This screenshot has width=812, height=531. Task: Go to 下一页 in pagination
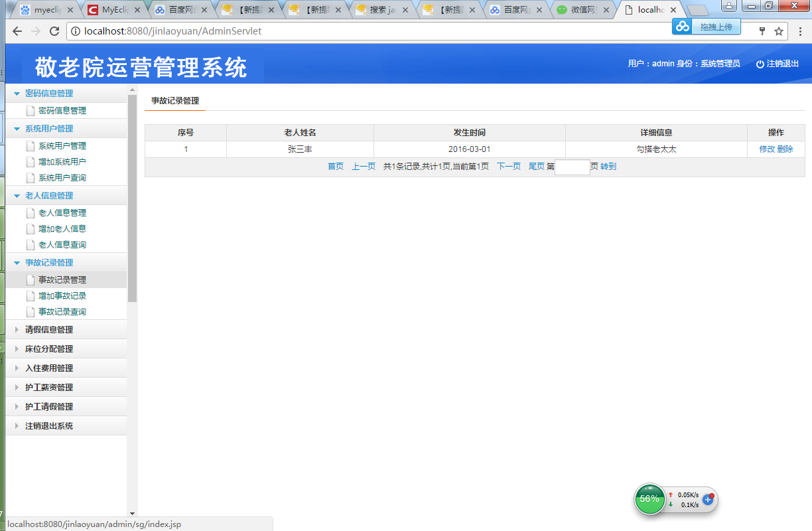tap(509, 167)
